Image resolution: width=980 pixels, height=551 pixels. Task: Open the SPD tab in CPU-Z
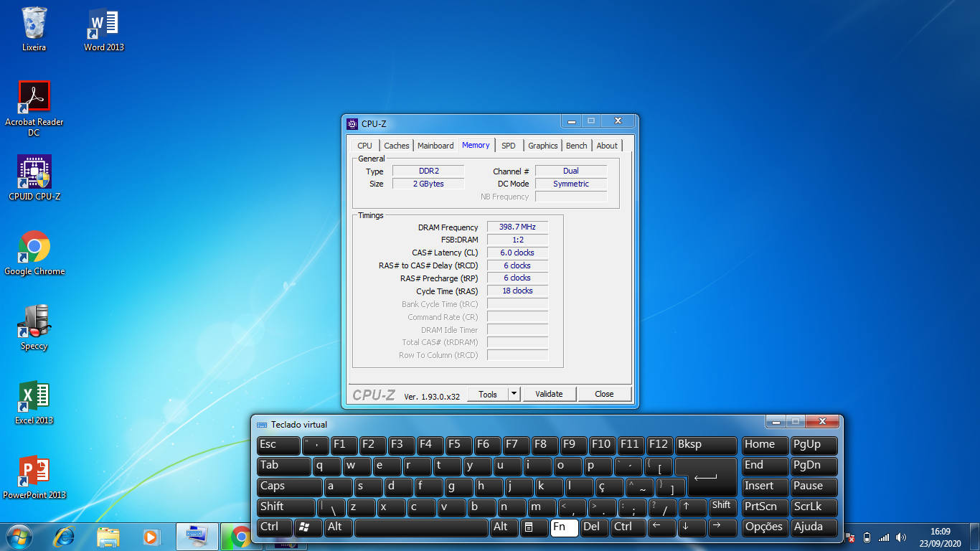(509, 146)
